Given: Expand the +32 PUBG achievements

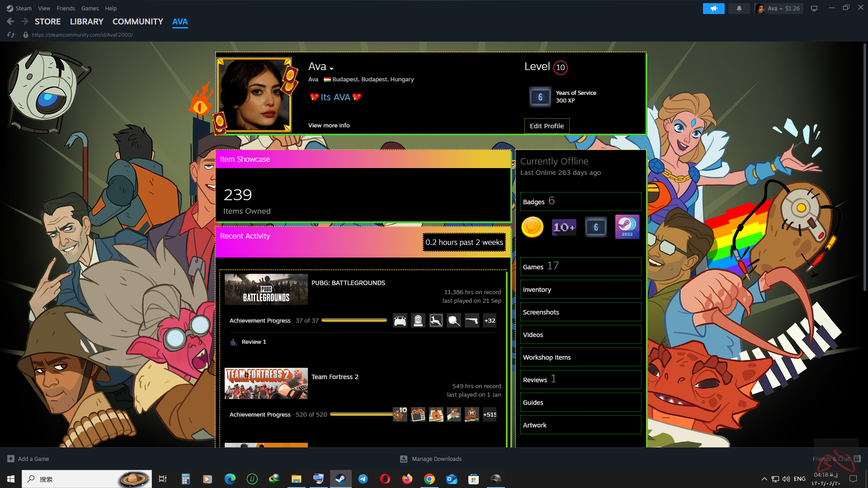Looking at the screenshot, I should coord(490,320).
